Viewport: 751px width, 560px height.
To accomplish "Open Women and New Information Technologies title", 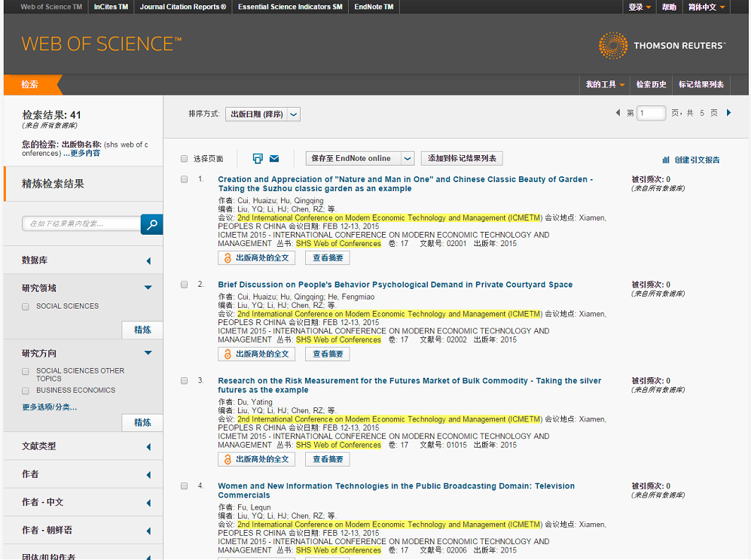I will (396, 491).
